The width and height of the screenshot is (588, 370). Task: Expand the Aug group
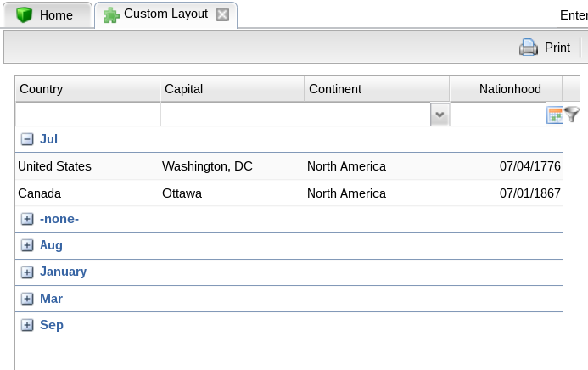coord(27,245)
